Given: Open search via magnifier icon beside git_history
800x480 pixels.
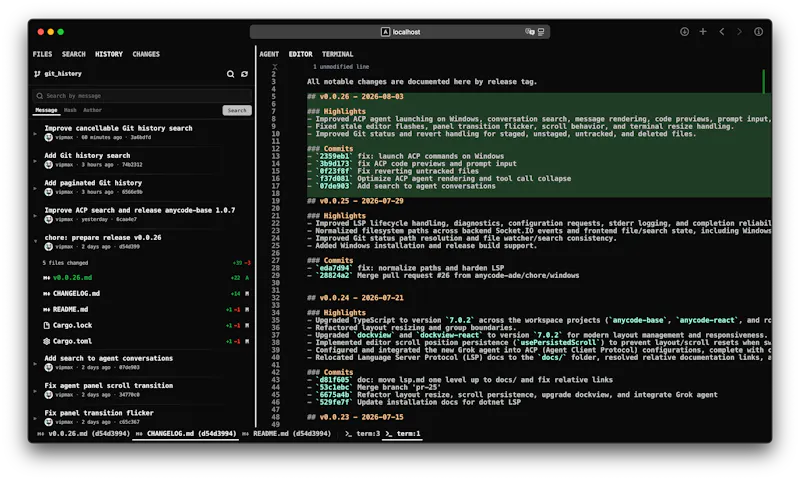Looking at the screenshot, I should [x=231, y=74].
